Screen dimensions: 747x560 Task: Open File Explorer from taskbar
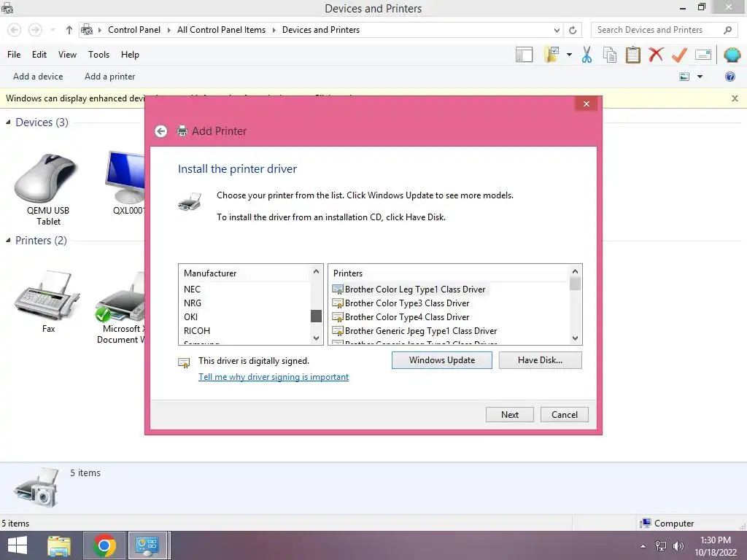point(58,545)
